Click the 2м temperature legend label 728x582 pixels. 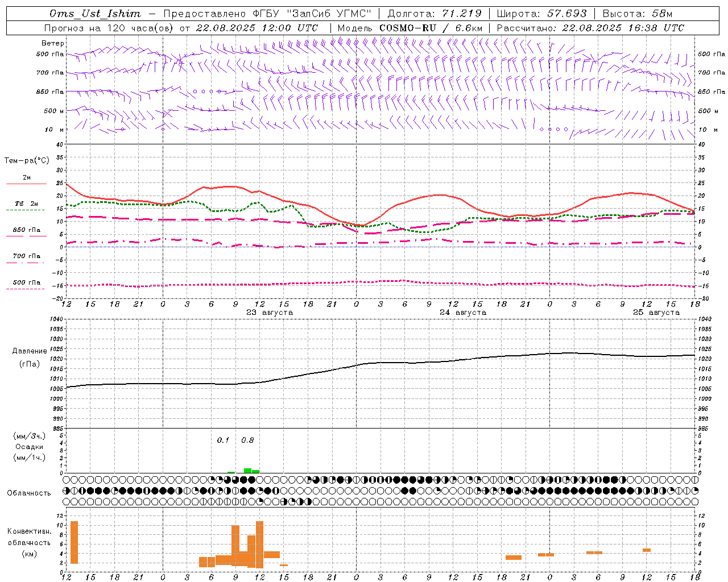27,178
